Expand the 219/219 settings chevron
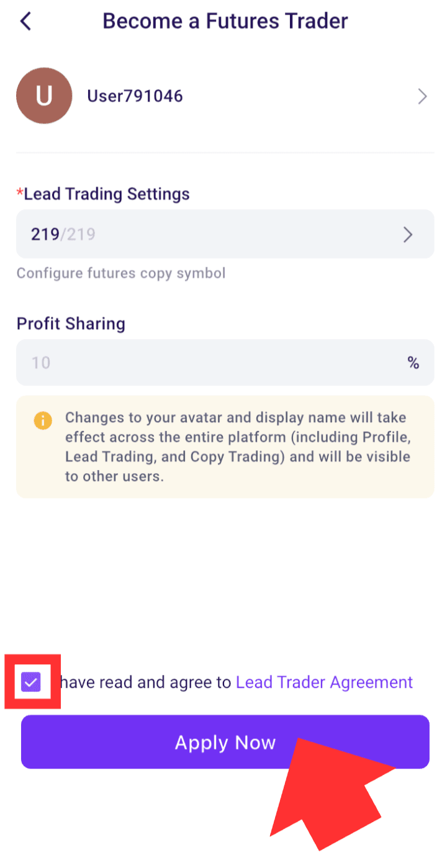 408,235
